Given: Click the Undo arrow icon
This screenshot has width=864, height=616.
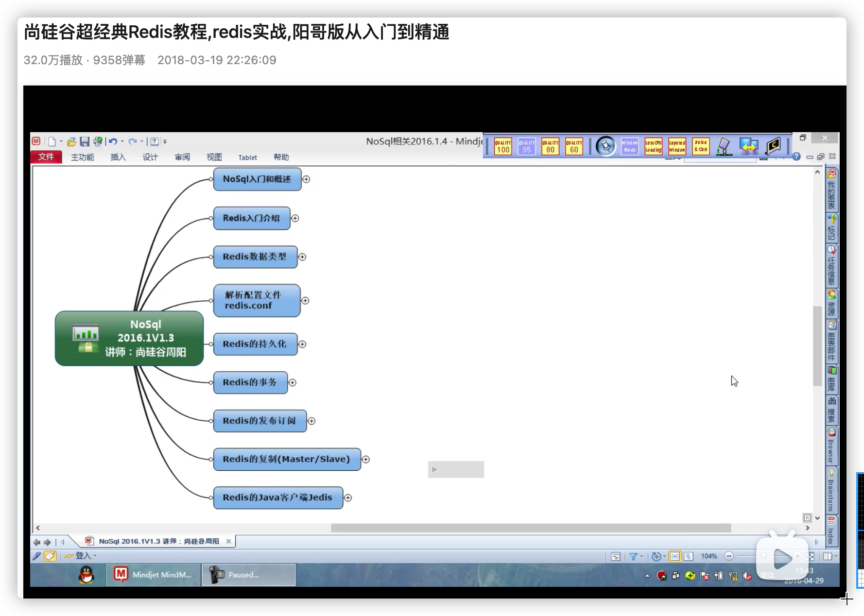Looking at the screenshot, I should (x=113, y=141).
